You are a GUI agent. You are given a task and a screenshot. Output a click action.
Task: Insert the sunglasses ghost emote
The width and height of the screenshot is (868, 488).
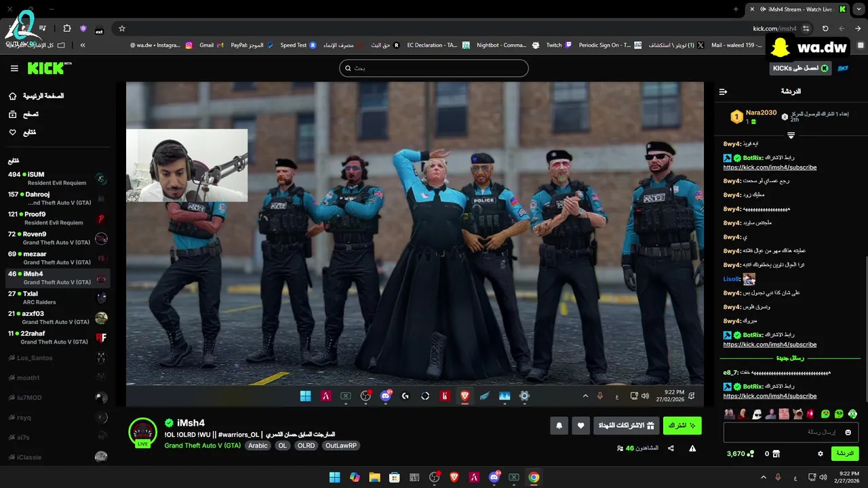coord(756,413)
